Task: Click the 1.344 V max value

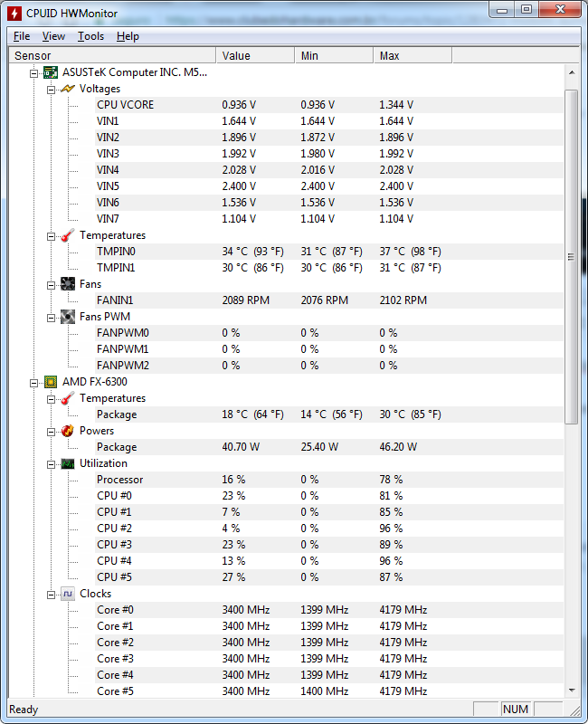Action: (396, 105)
